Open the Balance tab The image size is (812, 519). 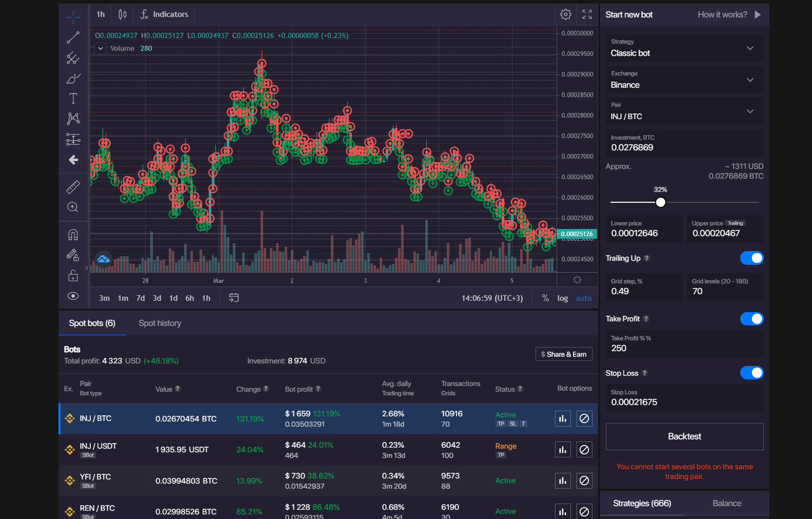tap(727, 503)
